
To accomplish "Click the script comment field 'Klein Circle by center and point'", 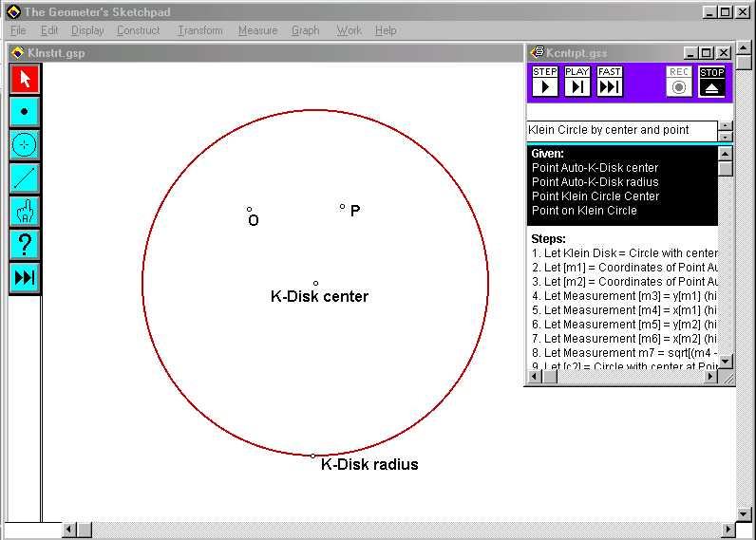I will (622, 131).
